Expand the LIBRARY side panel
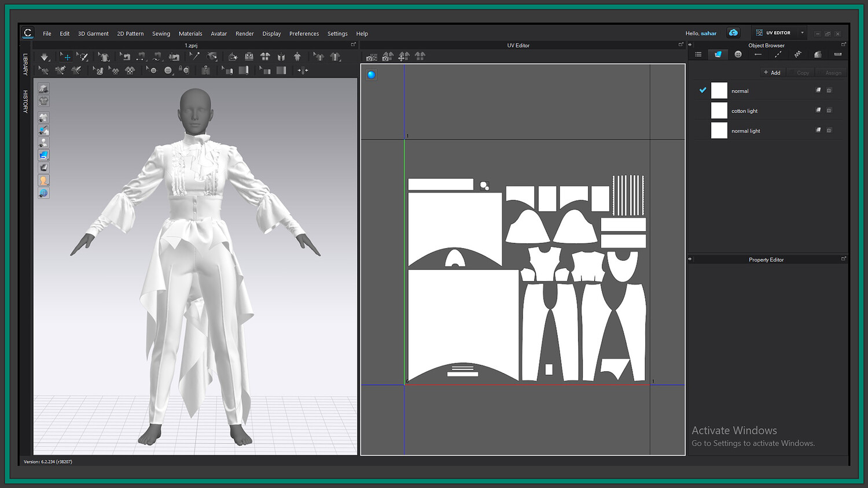This screenshot has width=868, height=488. pos(25,64)
